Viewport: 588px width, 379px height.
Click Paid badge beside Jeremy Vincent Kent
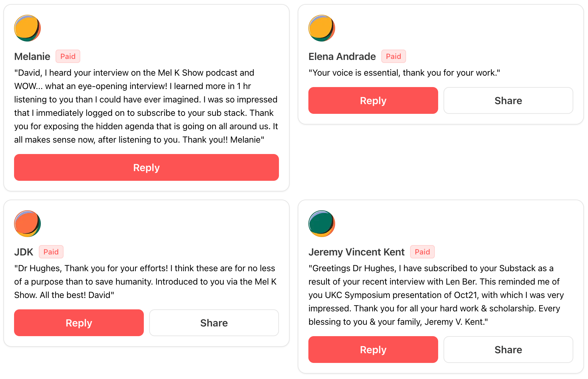point(422,252)
